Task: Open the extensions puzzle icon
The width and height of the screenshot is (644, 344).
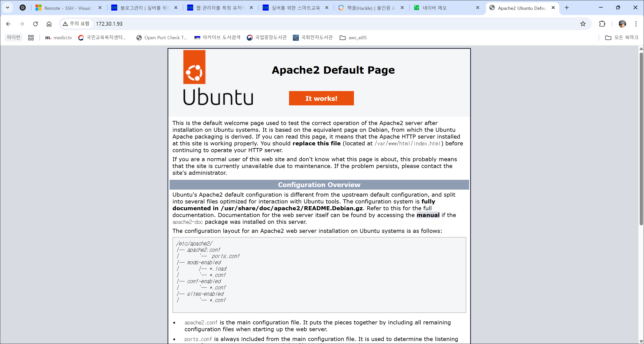Action: [x=602, y=24]
